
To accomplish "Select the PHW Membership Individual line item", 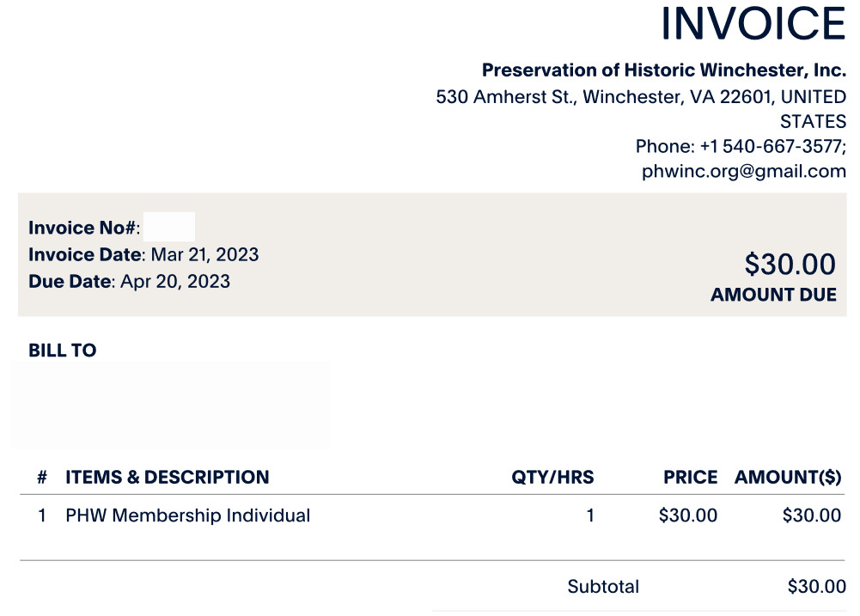I will (x=187, y=515).
